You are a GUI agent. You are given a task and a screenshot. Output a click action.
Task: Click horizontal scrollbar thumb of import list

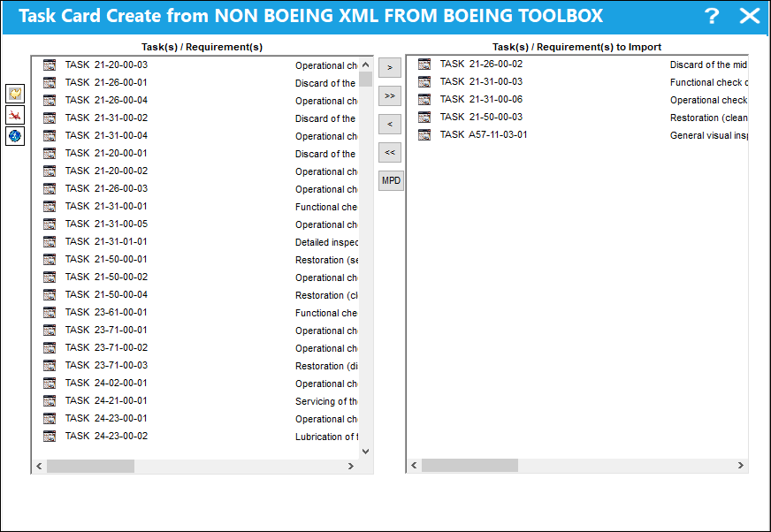point(469,465)
